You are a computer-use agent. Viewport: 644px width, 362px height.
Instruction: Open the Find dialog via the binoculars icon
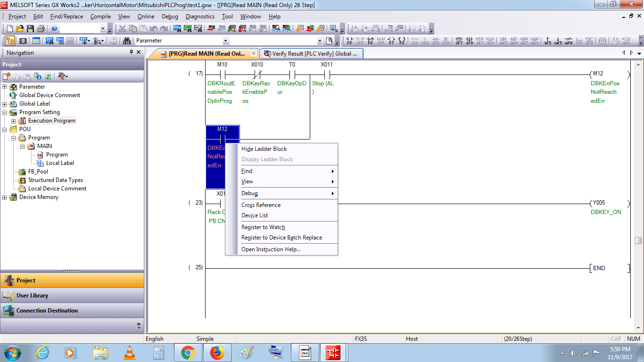pyautogui.click(x=127, y=40)
